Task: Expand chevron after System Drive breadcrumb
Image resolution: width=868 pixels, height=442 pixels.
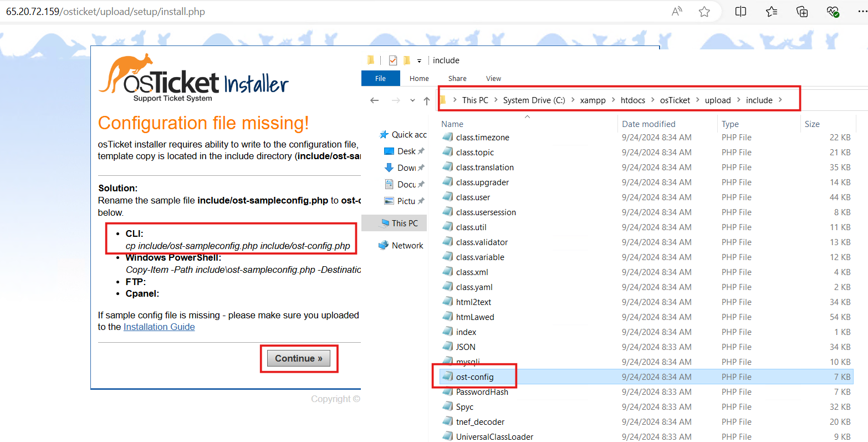Action: coord(573,100)
